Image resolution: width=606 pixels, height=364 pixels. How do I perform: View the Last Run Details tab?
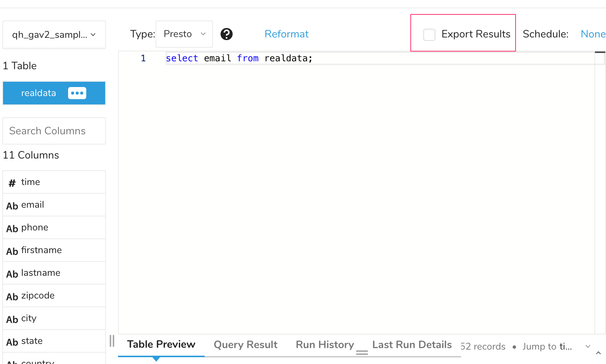click(x=412, y=345)
